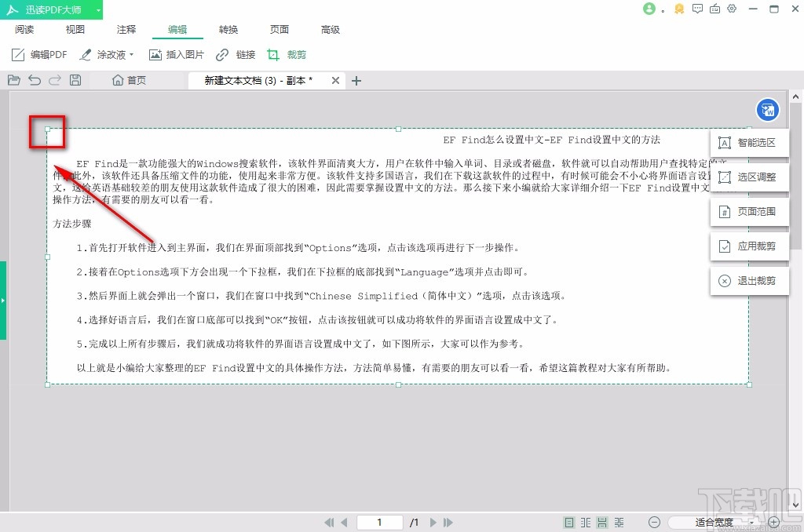Click the undo arrow icon

35,80
